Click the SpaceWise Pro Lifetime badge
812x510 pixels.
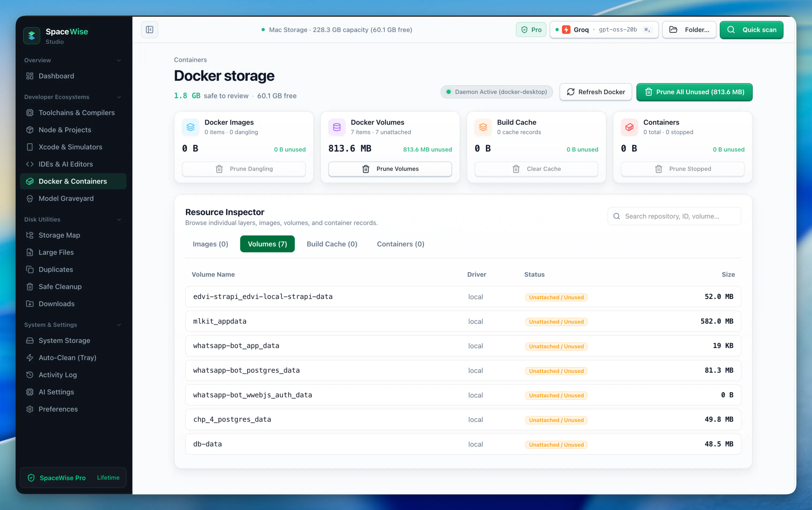tap(73, 478)
